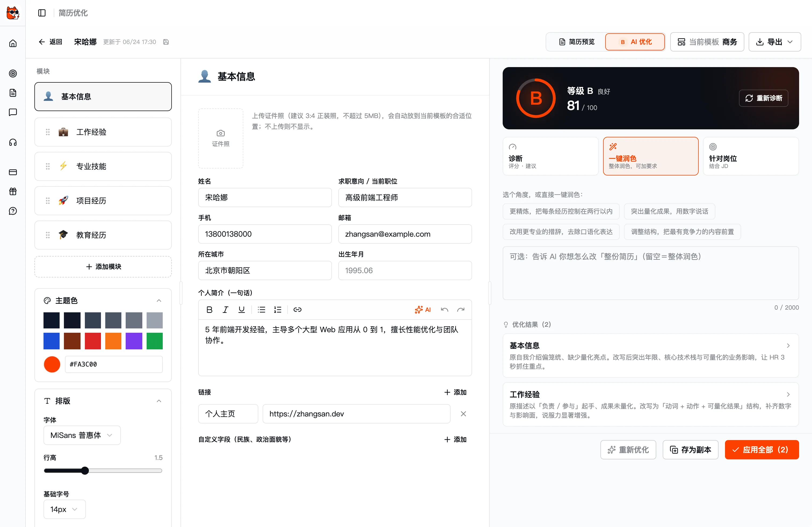Choose the 调整结构 suggestion chip
The width and height of the screenshot is (812, 527).
pyautogui.click(x=682, y=232)
